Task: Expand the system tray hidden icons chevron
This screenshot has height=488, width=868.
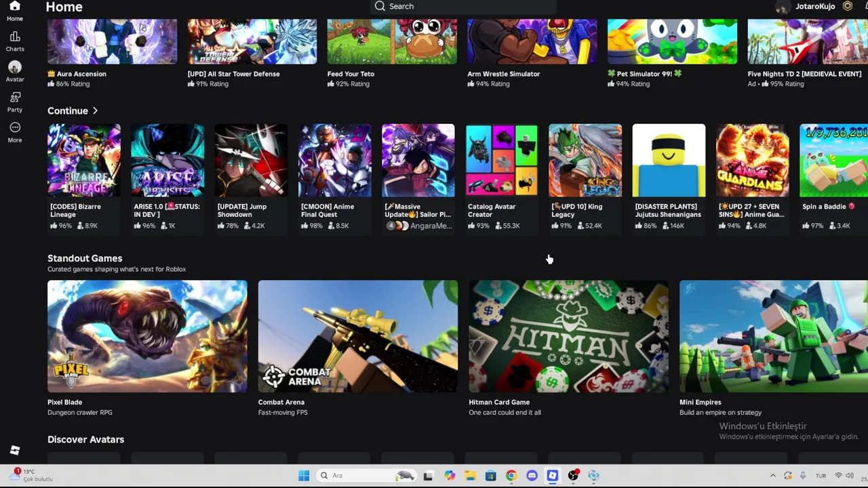Action: [772, 476]
